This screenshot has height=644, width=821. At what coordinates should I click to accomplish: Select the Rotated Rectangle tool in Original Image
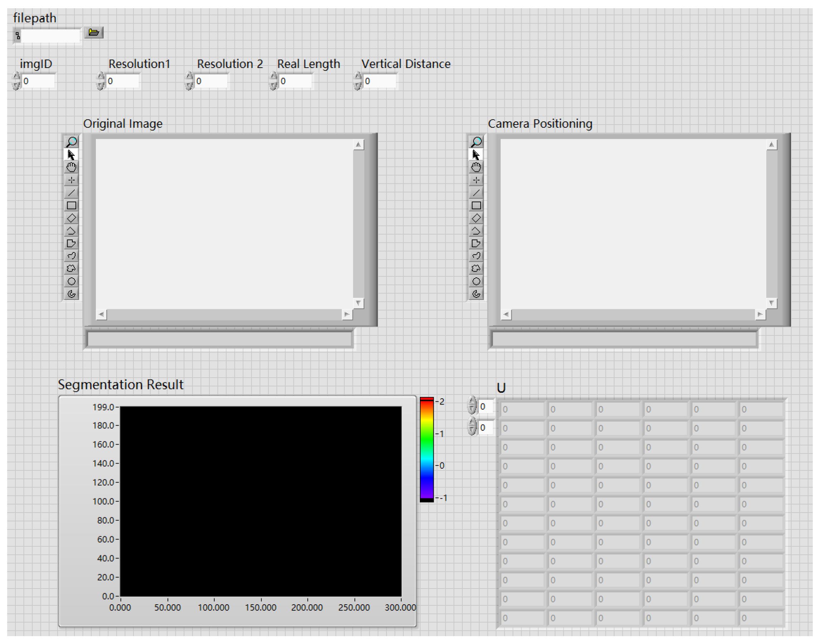click(71, 218)
